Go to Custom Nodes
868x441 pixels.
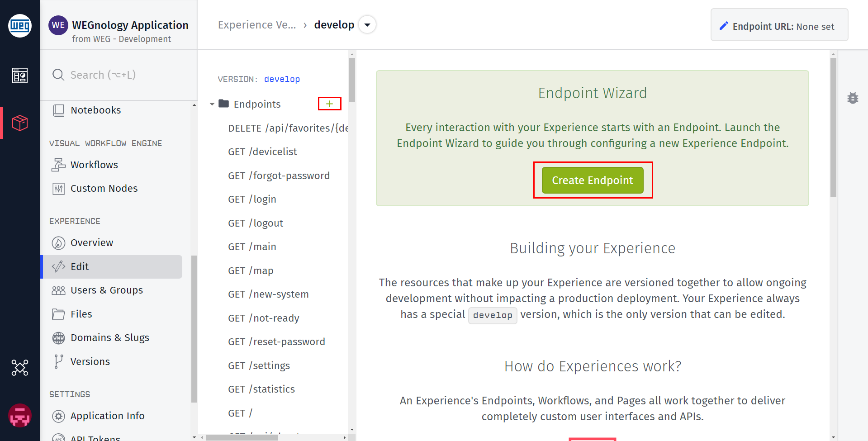pyautogui.click(x=104, y=188)
